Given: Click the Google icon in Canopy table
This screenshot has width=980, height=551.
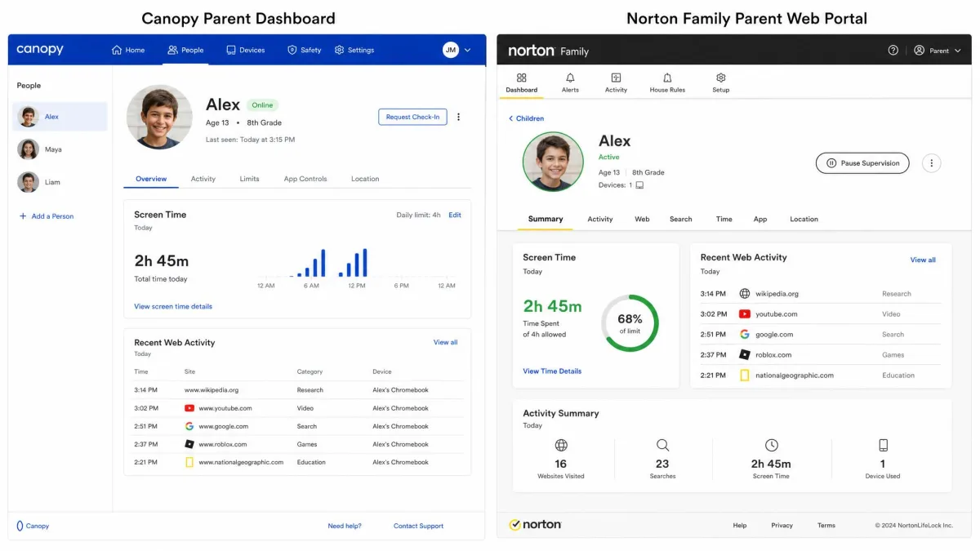Looking at the screenshot, I should (189, 426).
